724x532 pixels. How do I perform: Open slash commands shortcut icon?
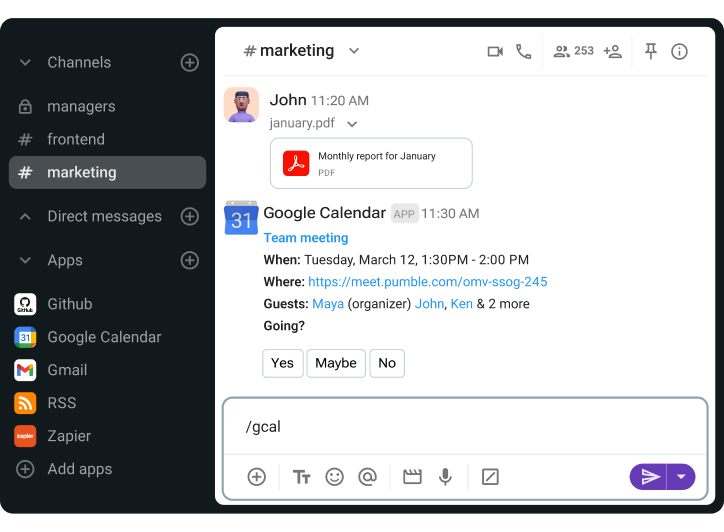tap(490, 477)
